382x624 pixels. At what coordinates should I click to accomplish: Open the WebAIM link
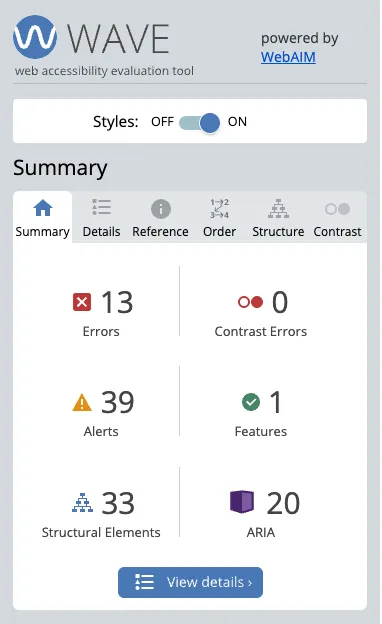tap(288, 57)
